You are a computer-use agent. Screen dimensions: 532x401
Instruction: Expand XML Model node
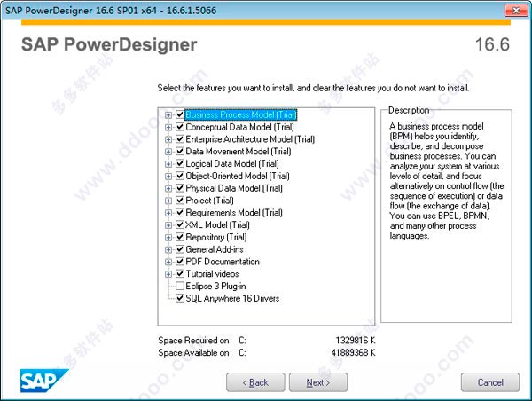[168, 225]
